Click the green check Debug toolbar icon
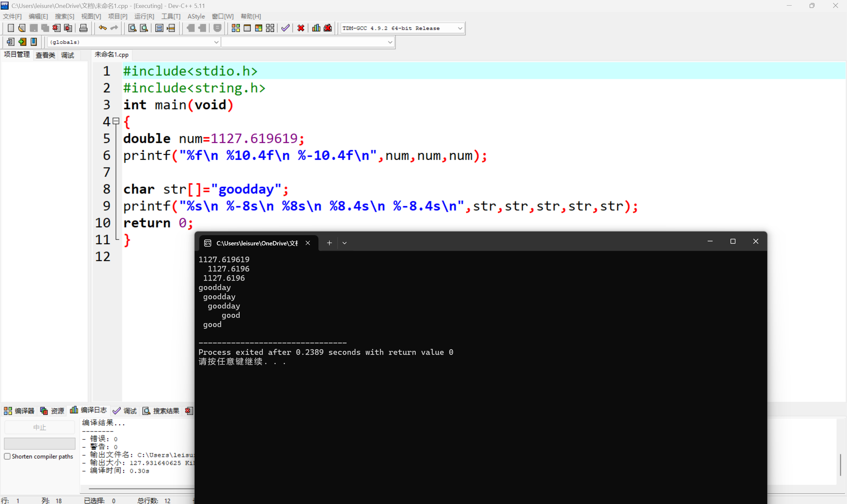 coord(285,28)
